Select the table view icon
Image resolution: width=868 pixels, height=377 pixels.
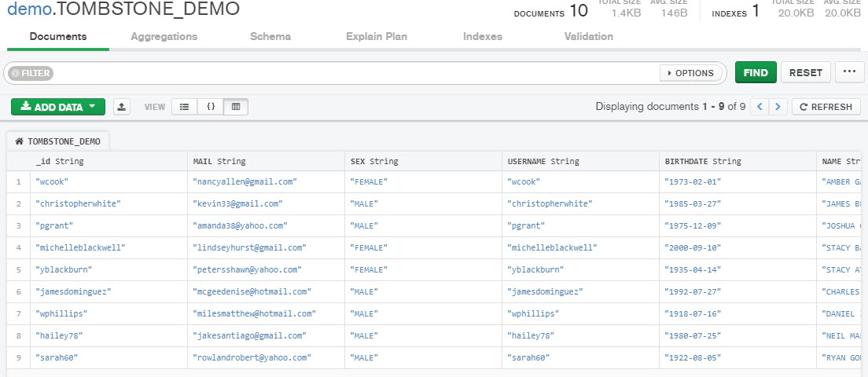tap(236, 107)
